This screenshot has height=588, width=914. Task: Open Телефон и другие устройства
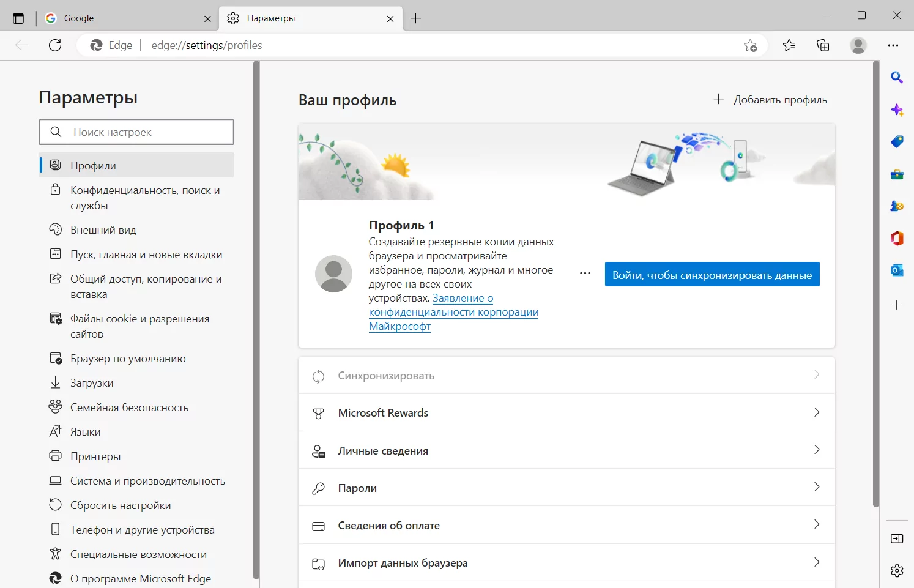pyautogui.click(x=136, y=529)
